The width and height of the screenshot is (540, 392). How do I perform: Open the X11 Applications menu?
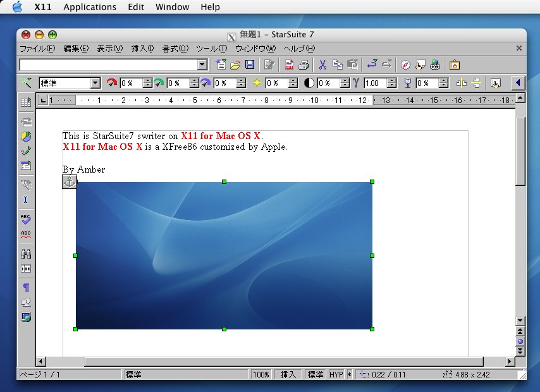(90, 7)
